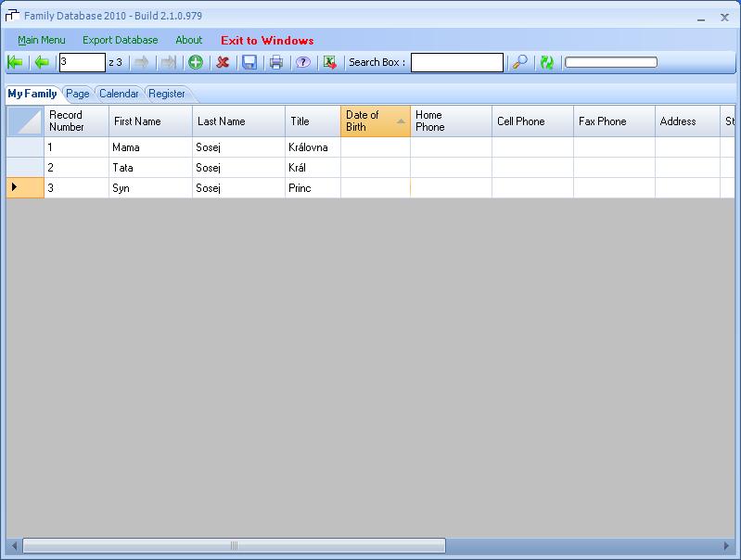741x560 pixels.
Task: Sort by the Date of Birth column header
Action: (375, 121)
